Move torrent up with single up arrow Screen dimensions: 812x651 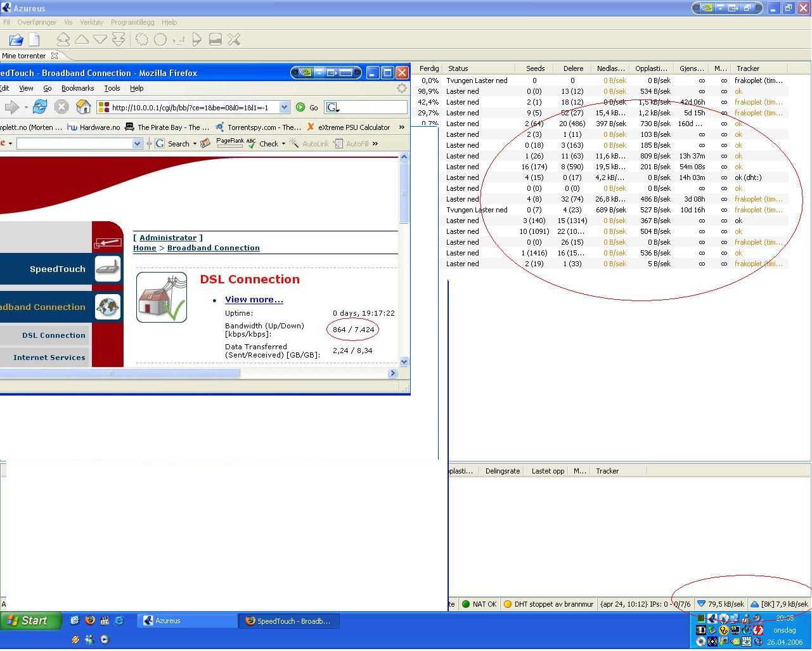coord(82,40)
